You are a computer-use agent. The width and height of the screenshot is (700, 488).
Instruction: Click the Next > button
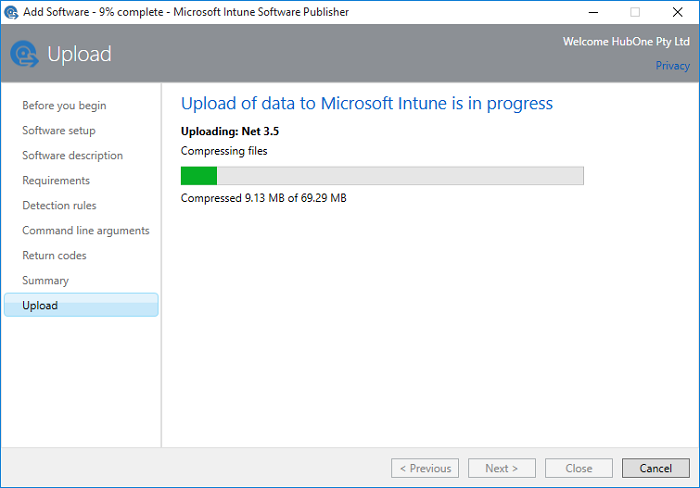point(502,468)
